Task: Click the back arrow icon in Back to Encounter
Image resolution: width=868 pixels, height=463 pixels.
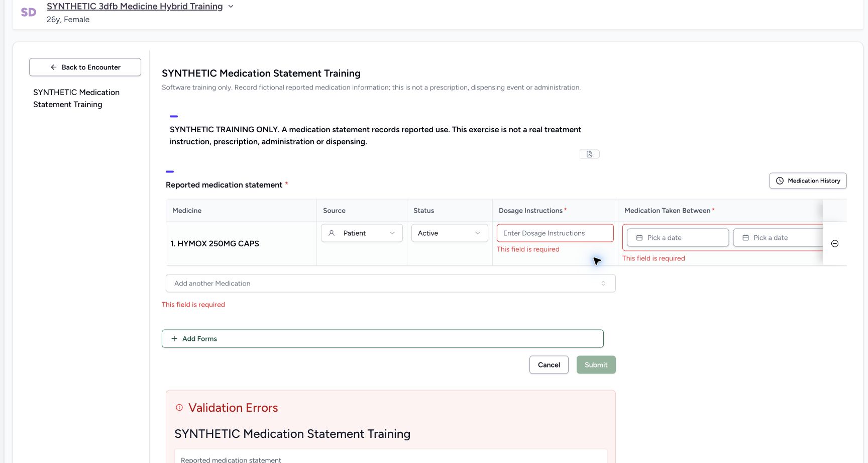Action: point(54,67)
